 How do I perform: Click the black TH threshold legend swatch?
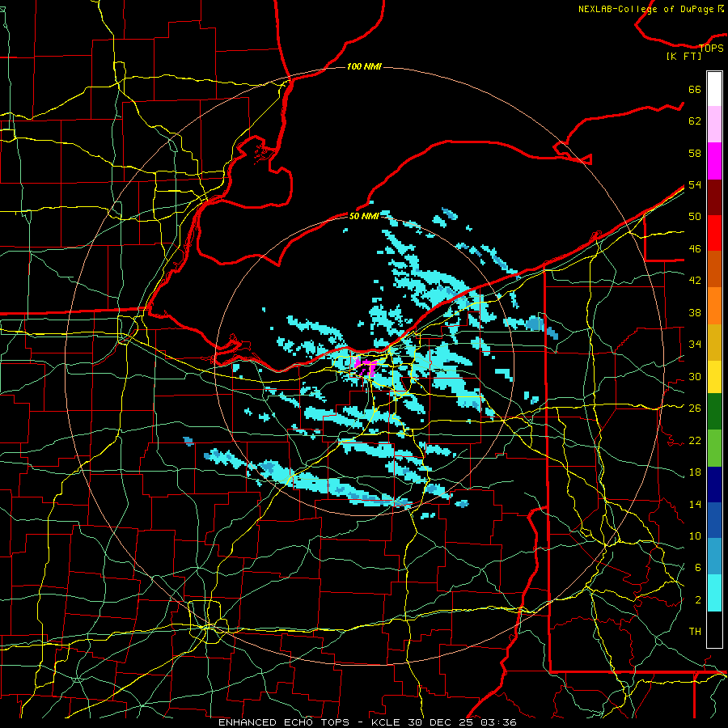pos(714,629)
